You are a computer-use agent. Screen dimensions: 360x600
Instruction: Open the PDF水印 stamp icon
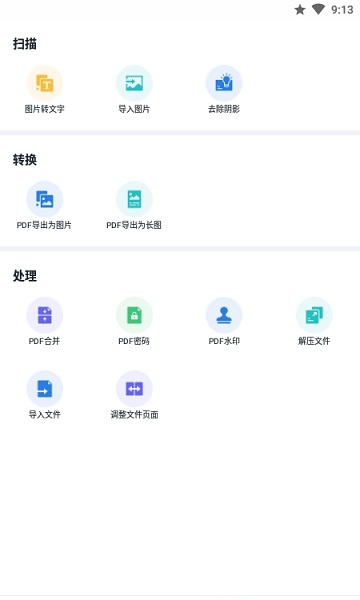224,315
